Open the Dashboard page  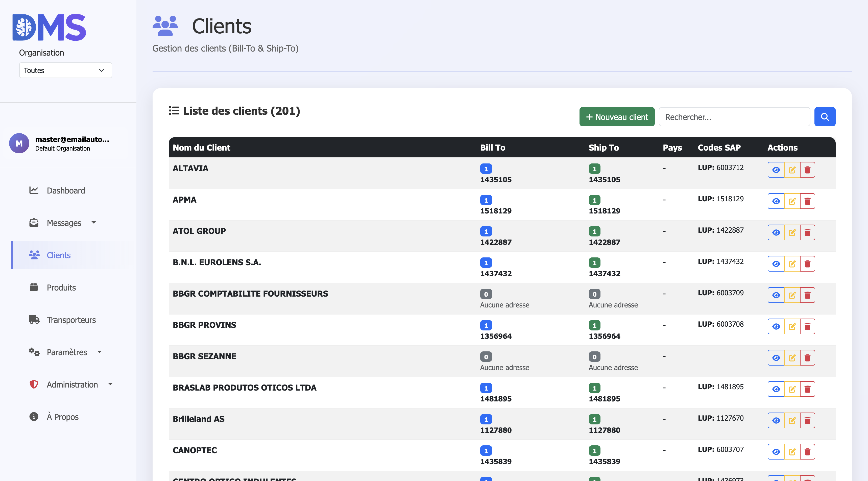(x=66, y=190)
